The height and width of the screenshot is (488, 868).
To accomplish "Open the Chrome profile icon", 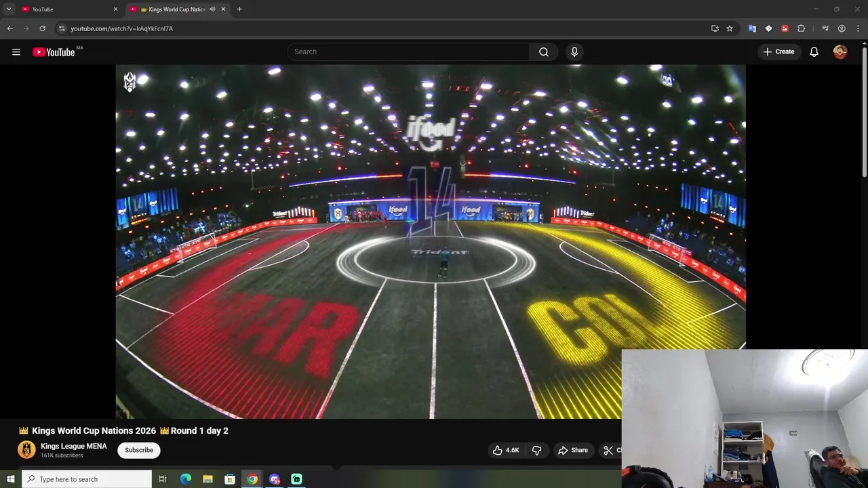I will point(842,28).
